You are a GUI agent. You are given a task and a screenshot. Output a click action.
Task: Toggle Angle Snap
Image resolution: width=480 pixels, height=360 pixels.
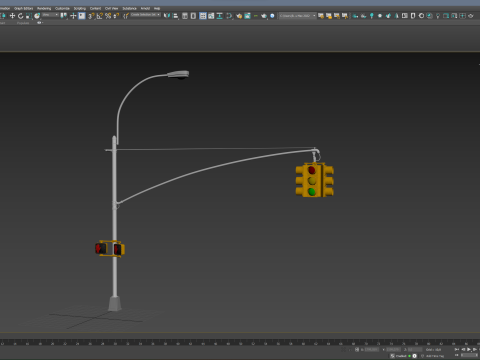click(100, 16)
